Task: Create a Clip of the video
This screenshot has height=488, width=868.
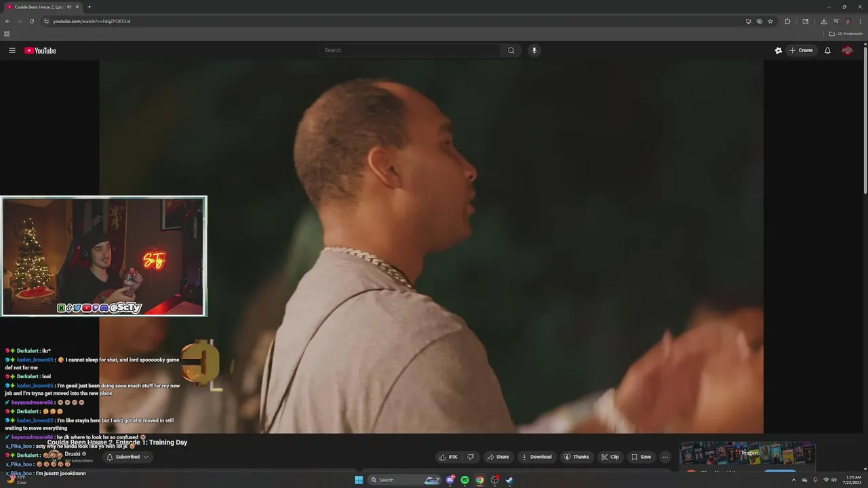Action: pos(610,457)
